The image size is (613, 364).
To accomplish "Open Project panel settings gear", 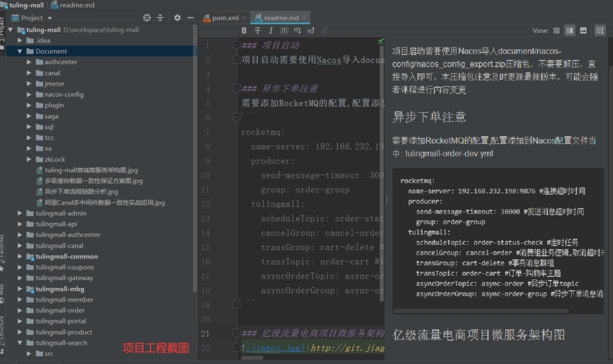I will click(177, 18).
